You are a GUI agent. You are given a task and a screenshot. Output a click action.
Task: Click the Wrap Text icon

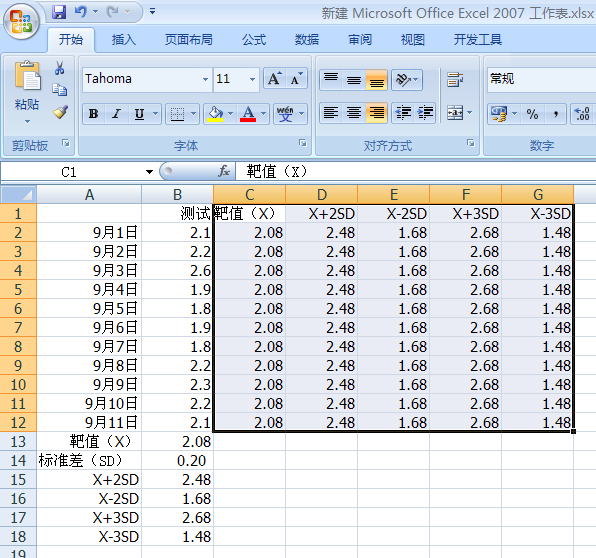455,79
